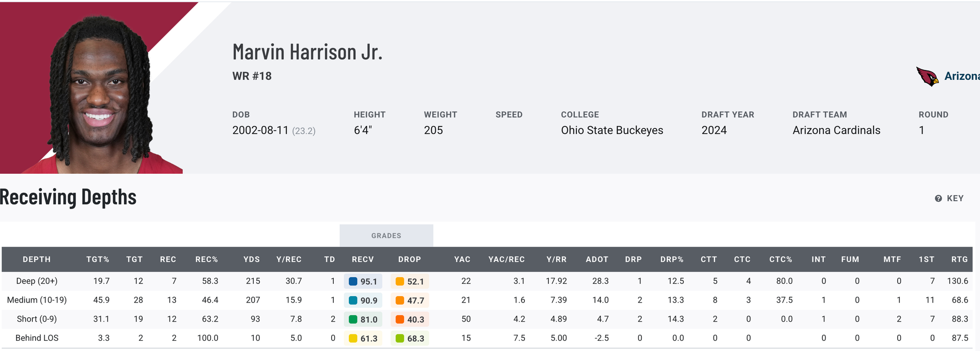The image size is (980, 351).
Task: Click the YAC/REC column header
Action: (506, 259)
